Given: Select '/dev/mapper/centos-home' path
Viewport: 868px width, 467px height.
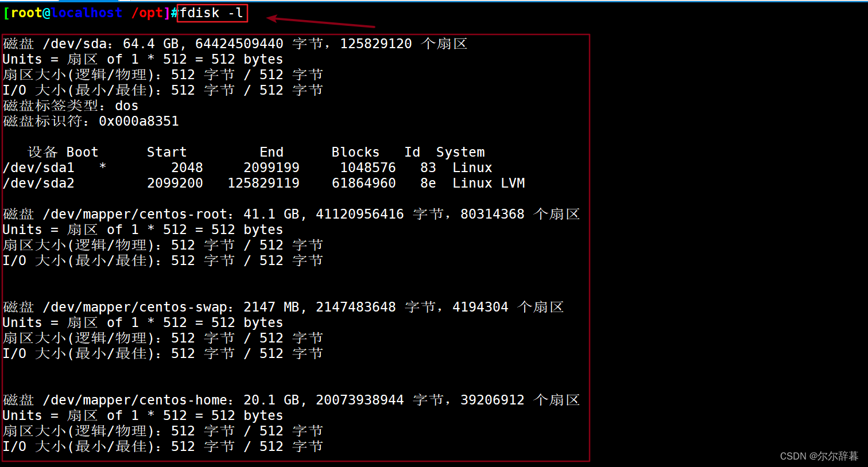Looking at the screenshot, I should [135, 400].
